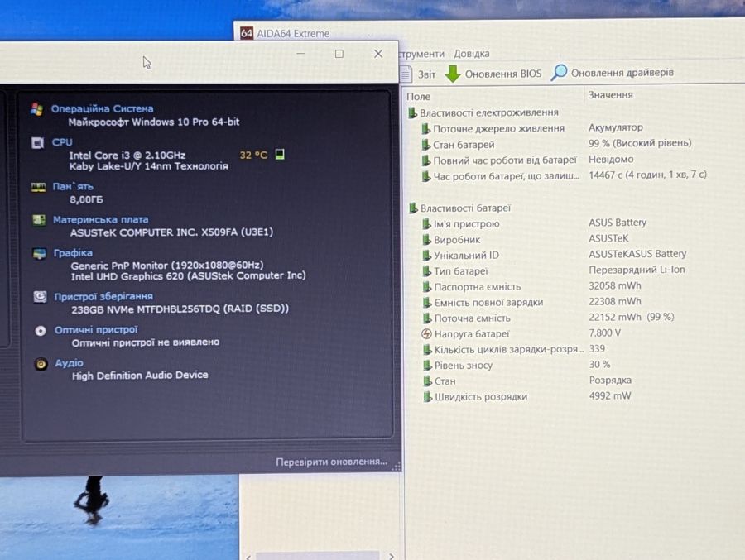Click the hard drive icon beside Пристрої зберігання
Screen dimensions: 745x560
click(x=40, y=297)
